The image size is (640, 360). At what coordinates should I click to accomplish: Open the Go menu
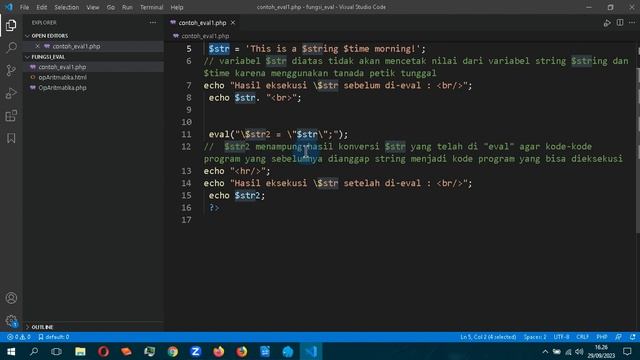(111, 7)
